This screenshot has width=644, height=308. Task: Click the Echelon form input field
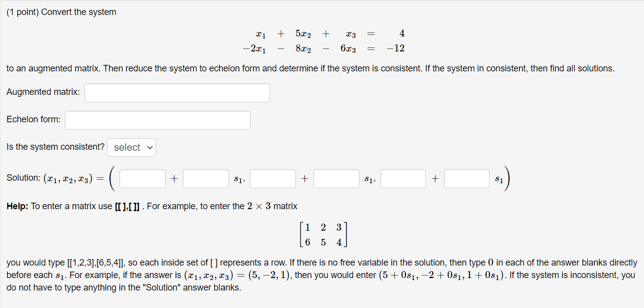click(x=157, y=120)
